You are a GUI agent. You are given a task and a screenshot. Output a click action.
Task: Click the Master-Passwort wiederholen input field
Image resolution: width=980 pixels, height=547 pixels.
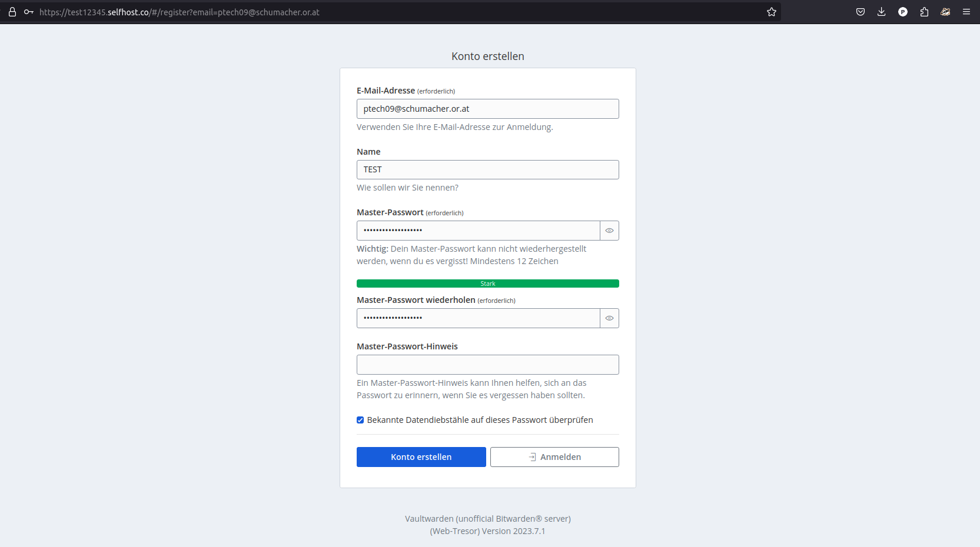478,318
